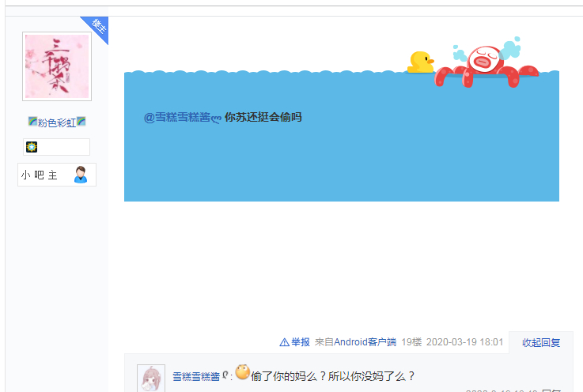Report the post via 举报

click(300, 342)
